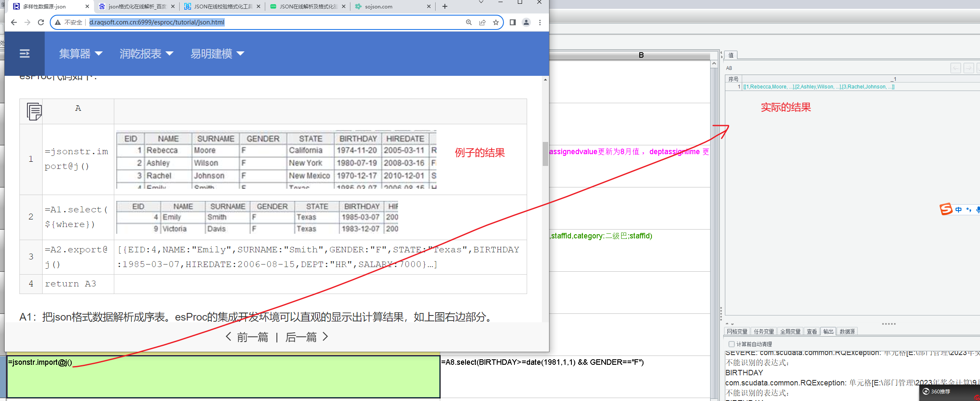Open the 全局变量 tab
Image resolution: width=980 pixels, height=401 pixels.
point(790,331)
